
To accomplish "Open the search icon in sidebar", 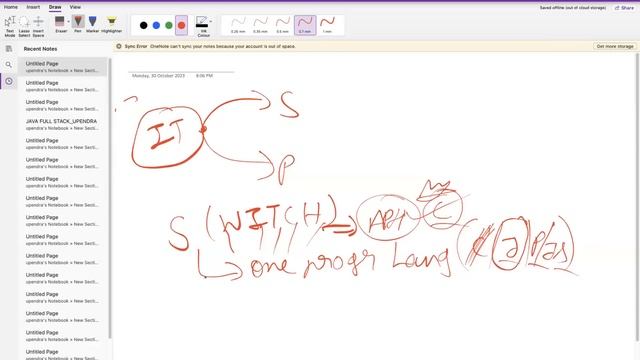I will point(9,64).
